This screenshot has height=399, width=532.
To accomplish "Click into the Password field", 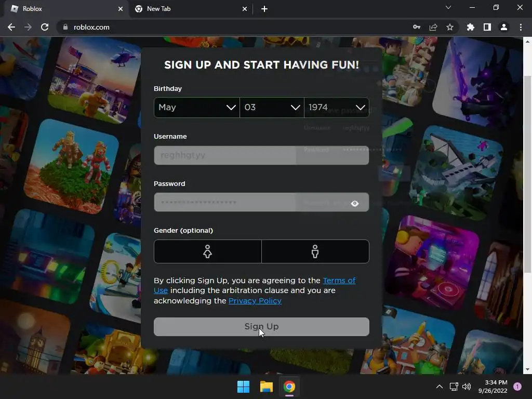I will (x=261, y=202).
